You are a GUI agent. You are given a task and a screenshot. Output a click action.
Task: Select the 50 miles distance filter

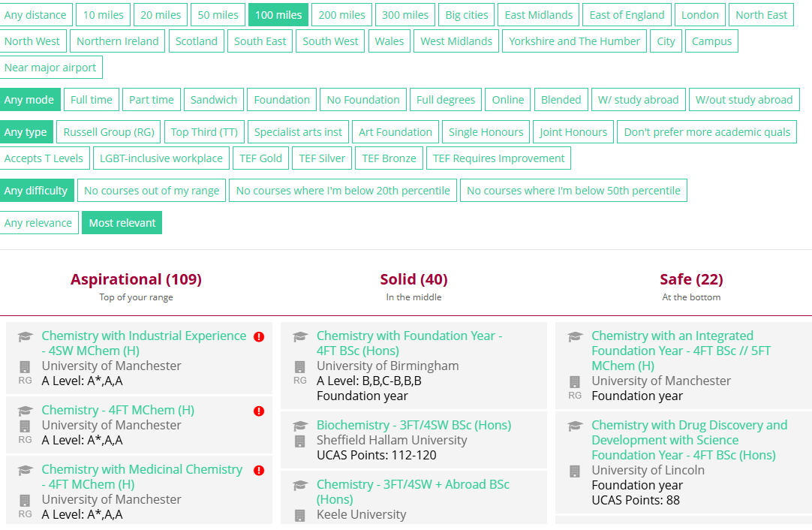tap(218, 15)
